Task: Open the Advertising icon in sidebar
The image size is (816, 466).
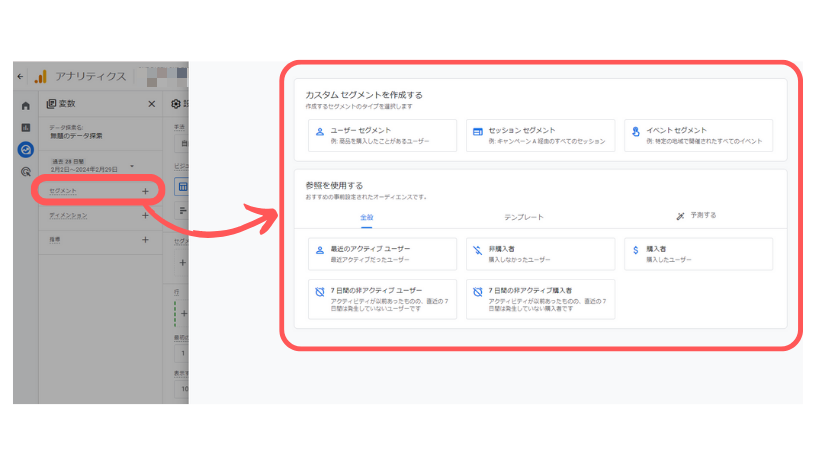Action: pos(25,172)
